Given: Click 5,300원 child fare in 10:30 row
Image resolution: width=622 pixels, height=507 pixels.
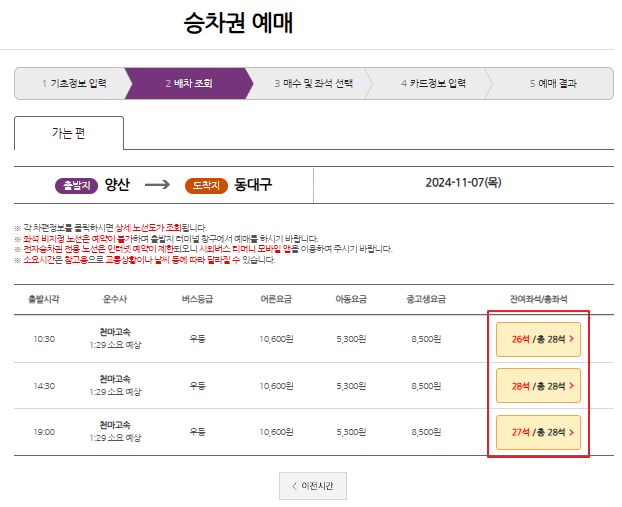Looking at the screenshot, I should pos(351,339).
